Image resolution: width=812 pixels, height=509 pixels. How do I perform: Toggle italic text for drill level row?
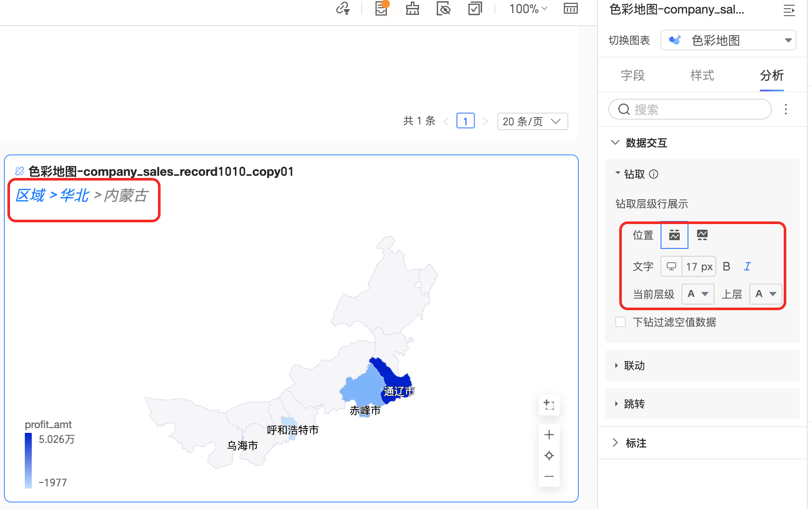click(x=748, y=267)
